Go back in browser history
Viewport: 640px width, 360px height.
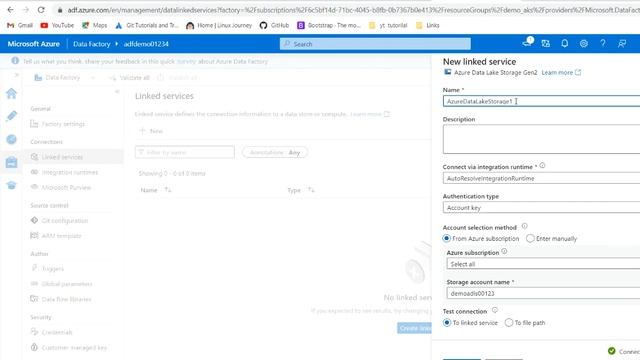[11, 9]
